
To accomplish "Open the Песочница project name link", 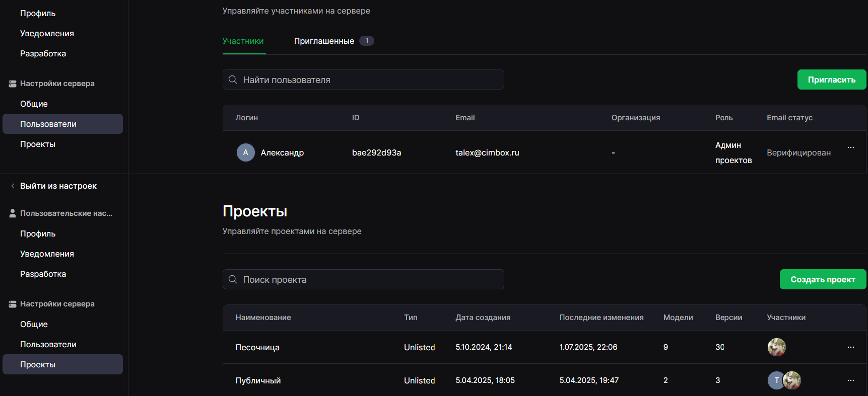I will pos(257,348).
